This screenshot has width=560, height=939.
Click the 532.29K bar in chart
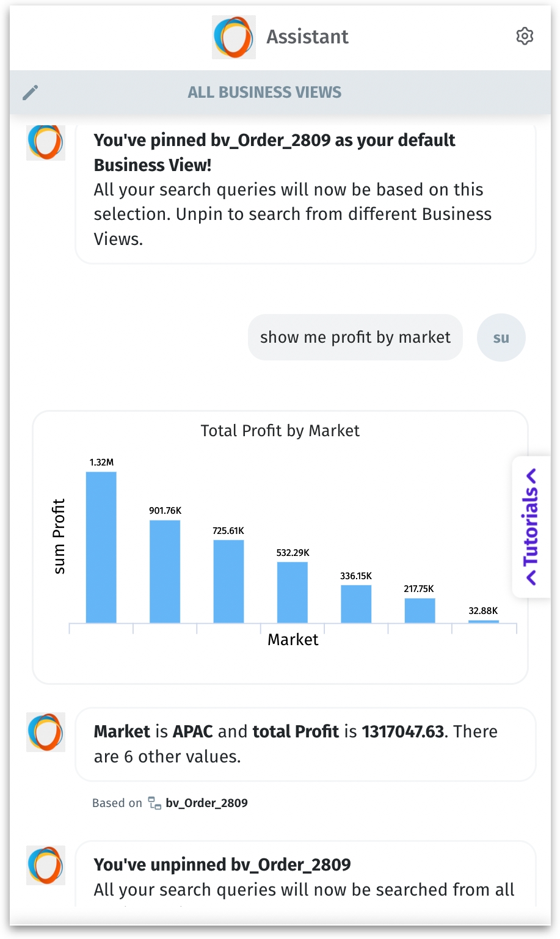(293, 592)
